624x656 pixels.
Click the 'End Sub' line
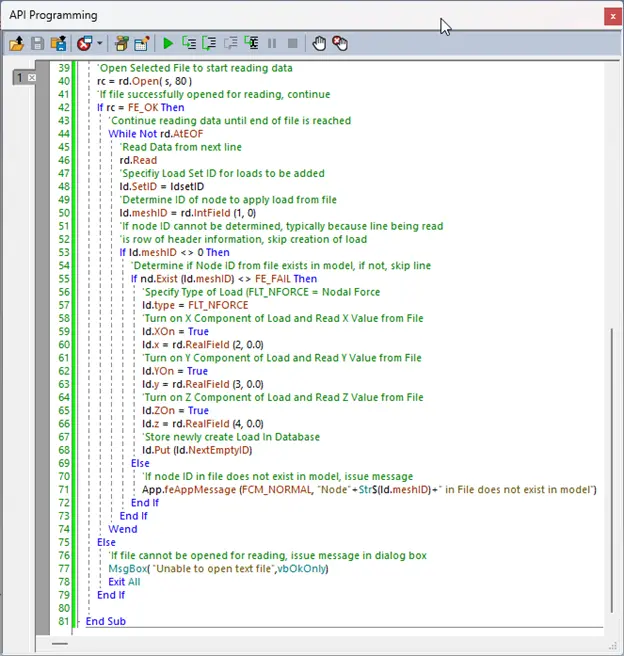point(105,621)
